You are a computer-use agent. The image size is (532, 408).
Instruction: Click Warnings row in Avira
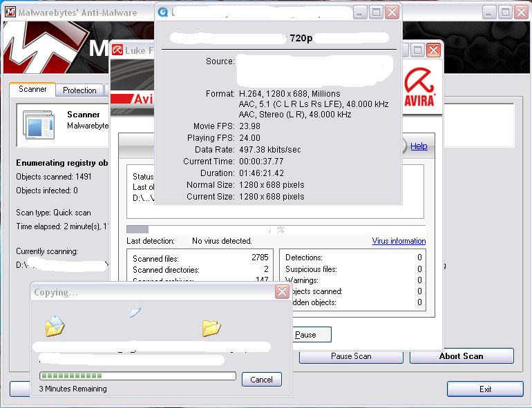354,280
